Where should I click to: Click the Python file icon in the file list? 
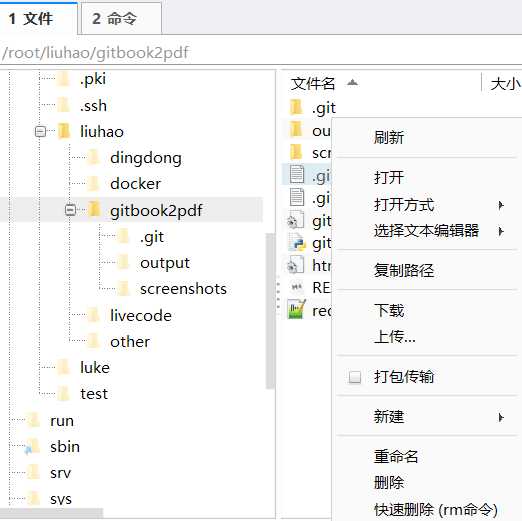(x=296, y=242)
